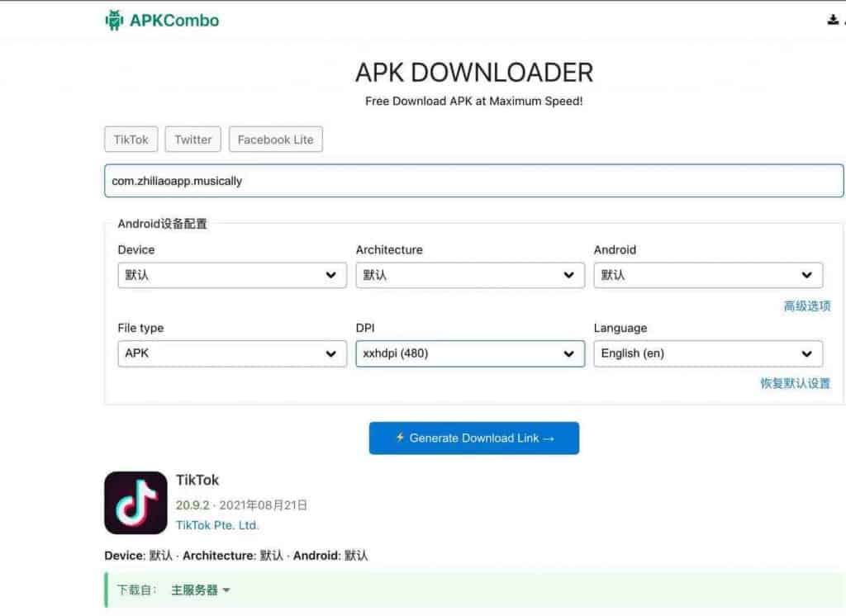846x616 pixels.
Task: Expand the 主服务器 download server dropdown
Action: [201, 590]
